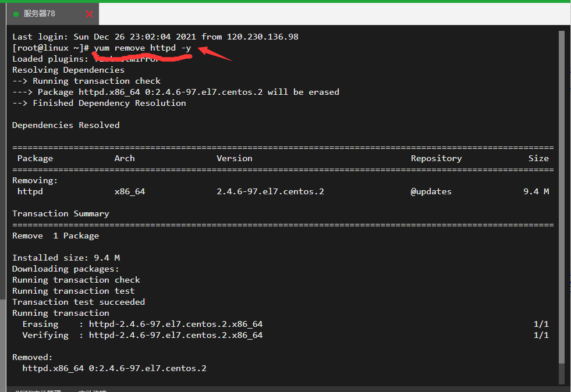Click the 'Size' column header

[538, 158]
